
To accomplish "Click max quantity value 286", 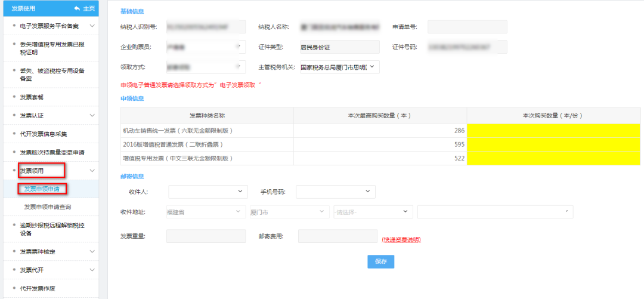I will point(459,131).
